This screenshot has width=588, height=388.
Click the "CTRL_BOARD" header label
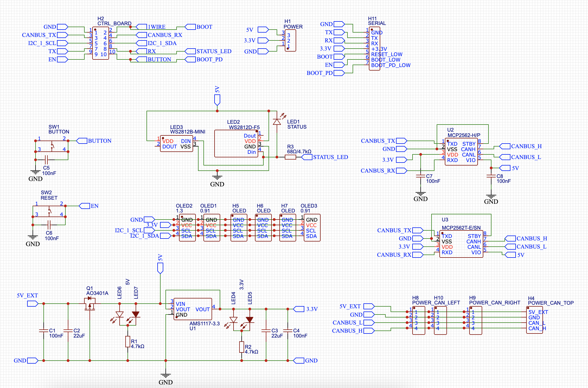pyautogui.click(x=114, y=23)
